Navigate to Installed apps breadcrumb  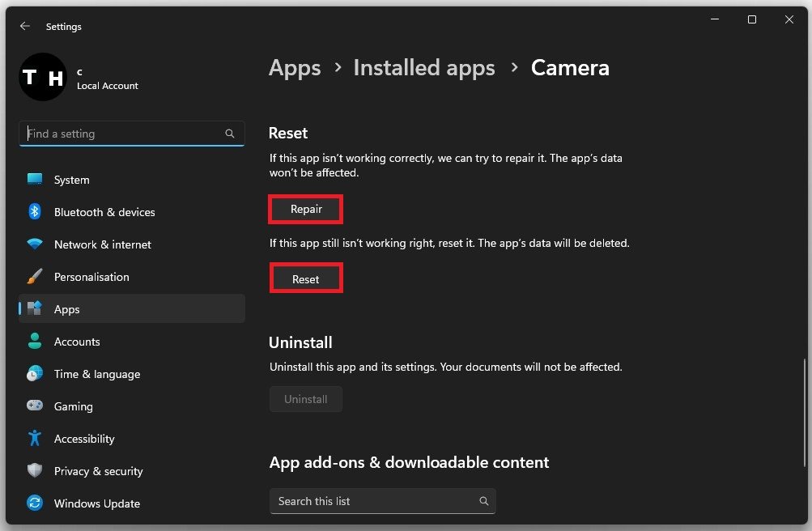pyautogui.click(x=424, y=68)
